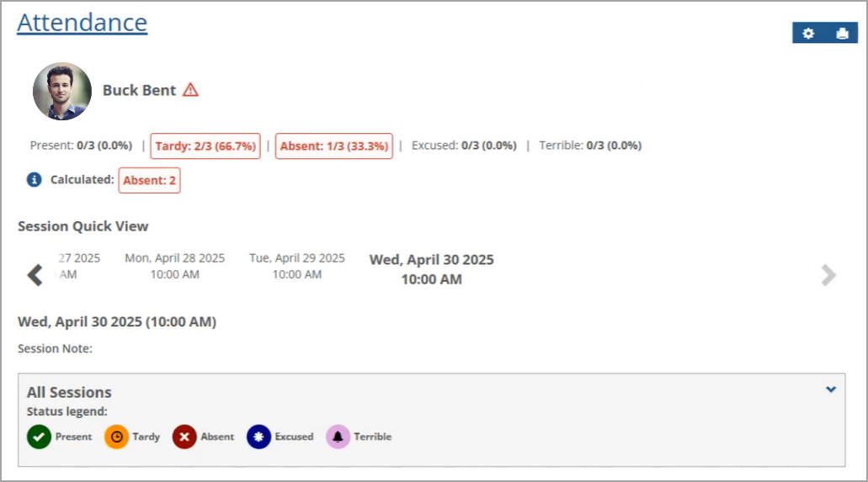Click the red Absent X icon
The width and height of the screenshot is (868, 482).
tap(184, 437)
